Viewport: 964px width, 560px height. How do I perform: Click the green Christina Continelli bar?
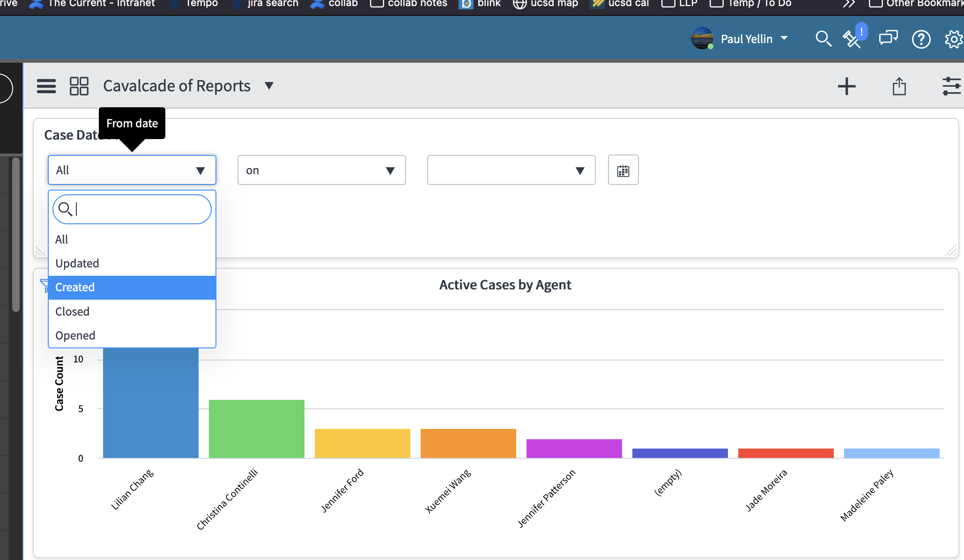257,429
